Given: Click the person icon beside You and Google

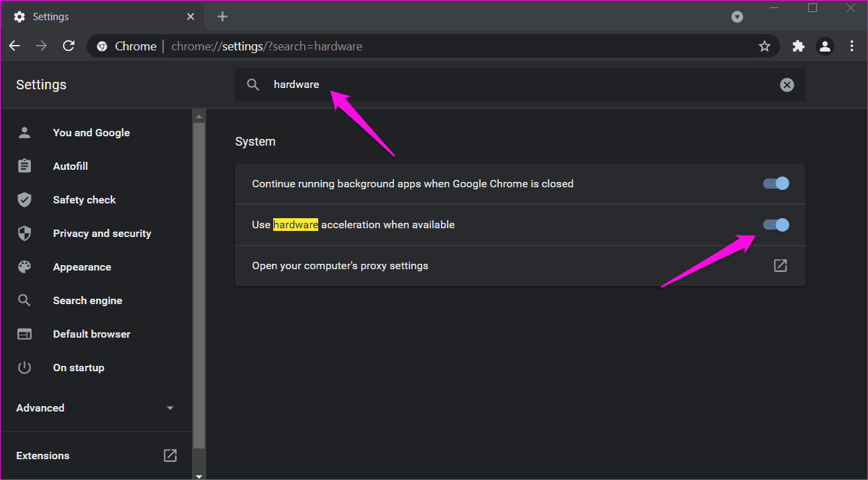Looking at the screenshot, I should coord(25,132).
